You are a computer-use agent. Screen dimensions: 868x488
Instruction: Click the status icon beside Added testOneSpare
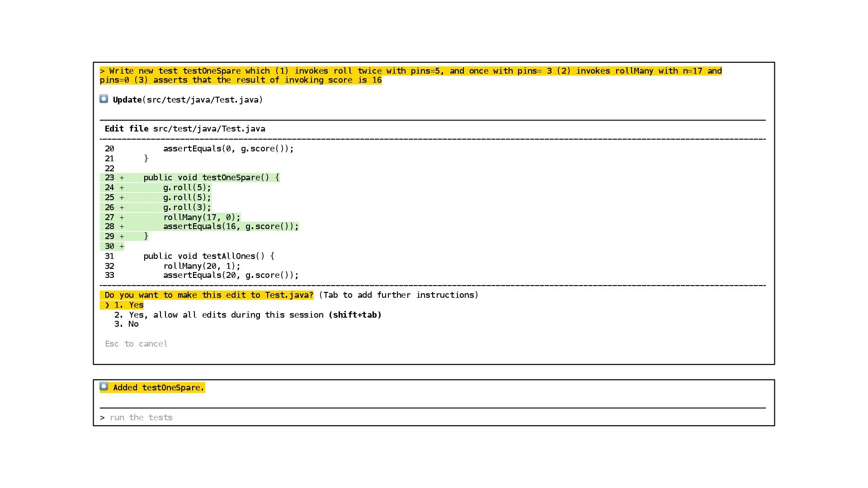click(104, 387)
